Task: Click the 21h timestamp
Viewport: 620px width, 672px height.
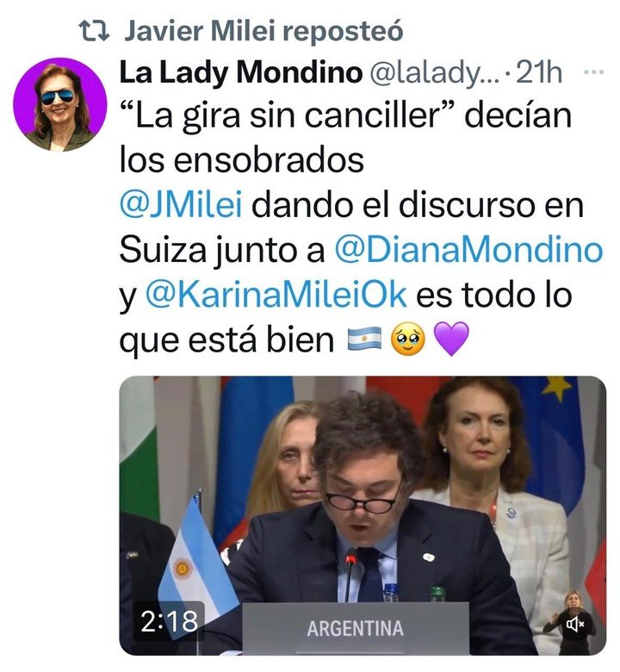Action: pos(539,72)
